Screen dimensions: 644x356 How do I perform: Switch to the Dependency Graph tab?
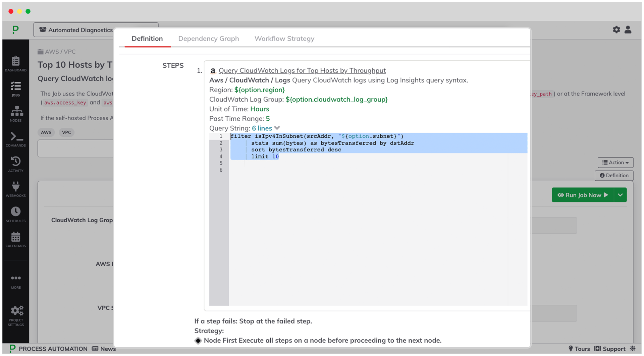coord(208,39)
